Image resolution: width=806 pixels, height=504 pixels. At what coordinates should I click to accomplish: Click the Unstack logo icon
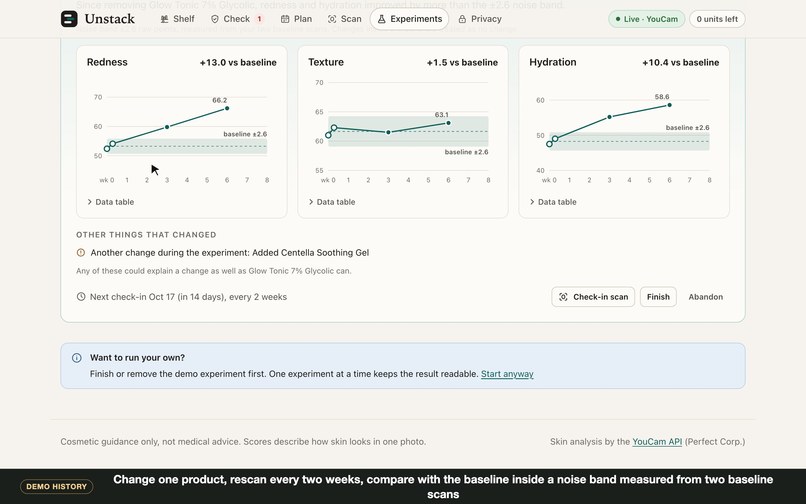69,19
